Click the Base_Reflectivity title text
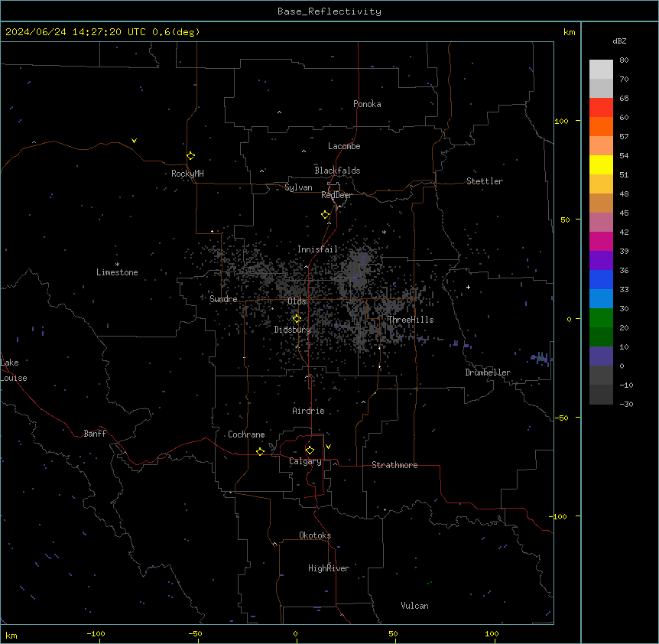Screen dimensions: 659x644 (x=329, y=11)
